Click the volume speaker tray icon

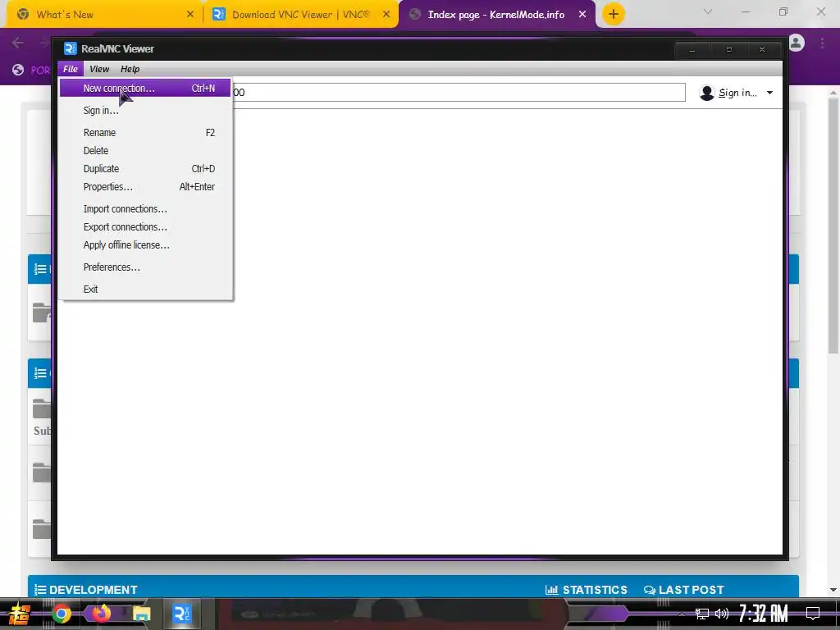click(722, 614)
